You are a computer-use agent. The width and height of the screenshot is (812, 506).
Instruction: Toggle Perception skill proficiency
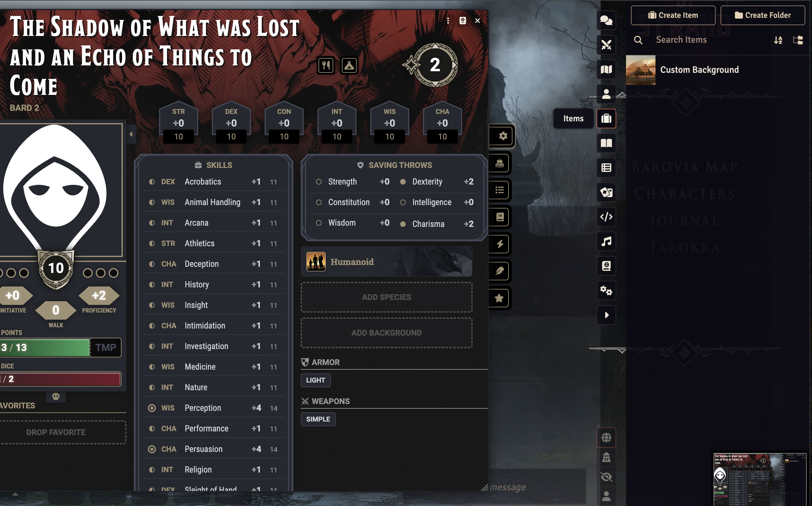152,408
